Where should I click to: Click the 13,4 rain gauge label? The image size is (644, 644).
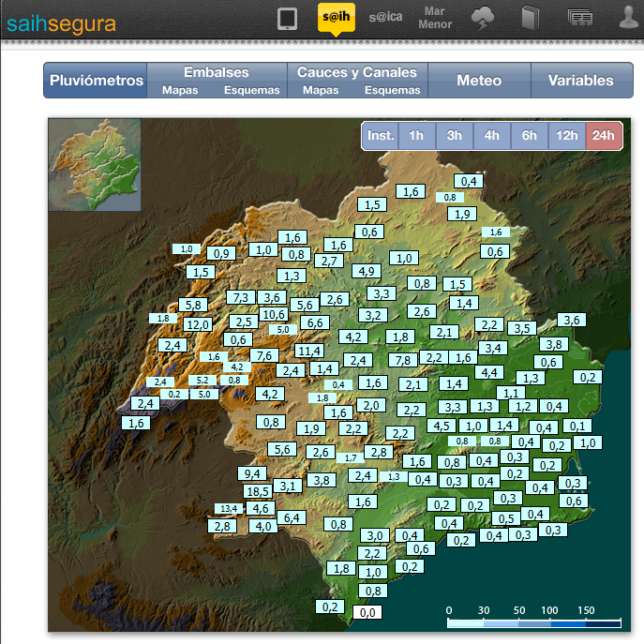[229, 508]
